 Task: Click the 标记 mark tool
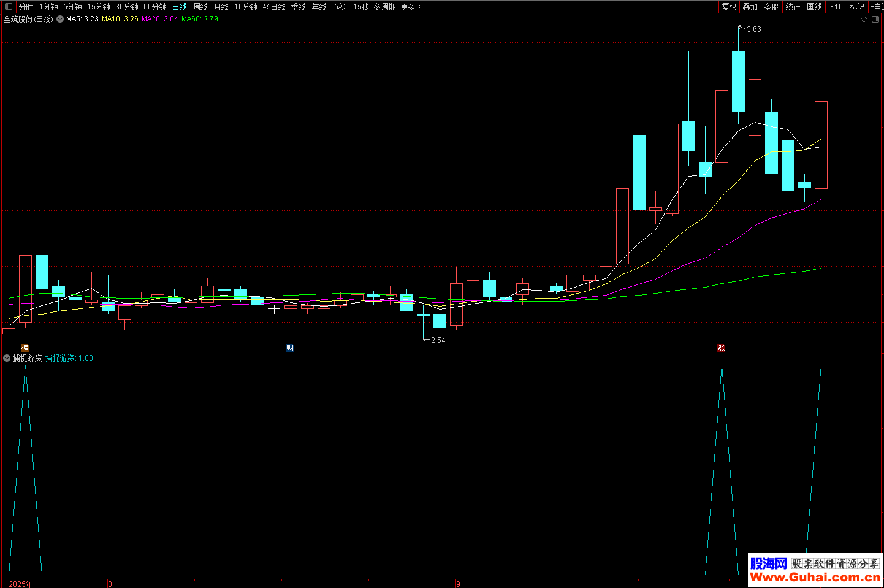857,7
